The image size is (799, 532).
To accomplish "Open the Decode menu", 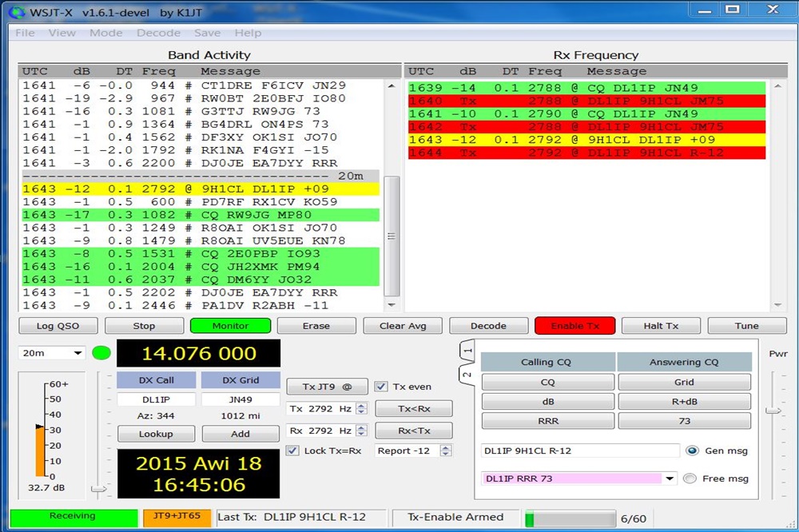I will coord(158,33).
